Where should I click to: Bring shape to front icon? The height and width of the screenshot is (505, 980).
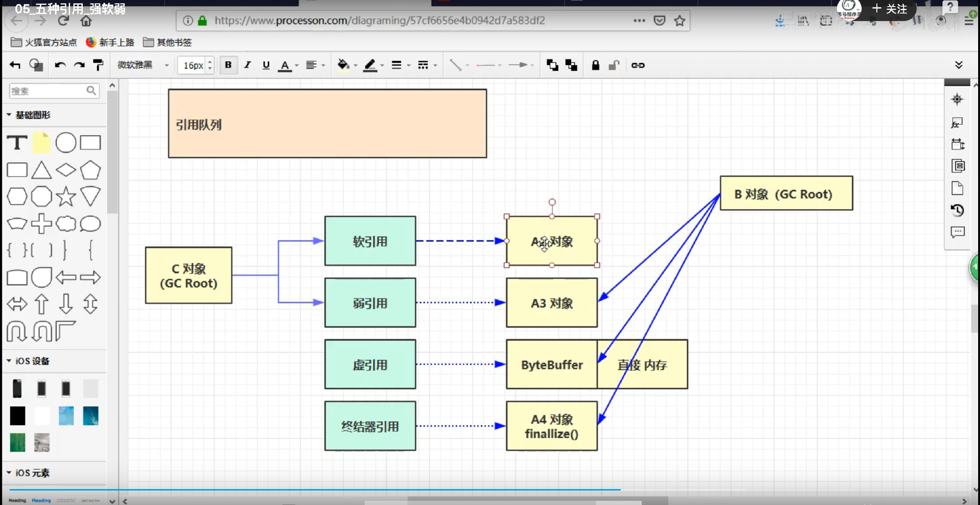[552, 65]
